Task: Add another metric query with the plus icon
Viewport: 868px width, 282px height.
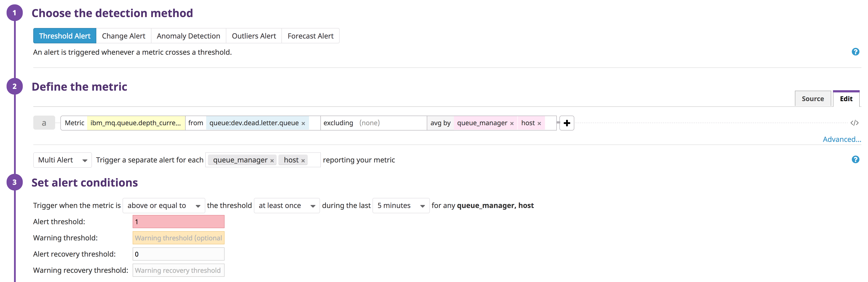Action: [567, 123]
